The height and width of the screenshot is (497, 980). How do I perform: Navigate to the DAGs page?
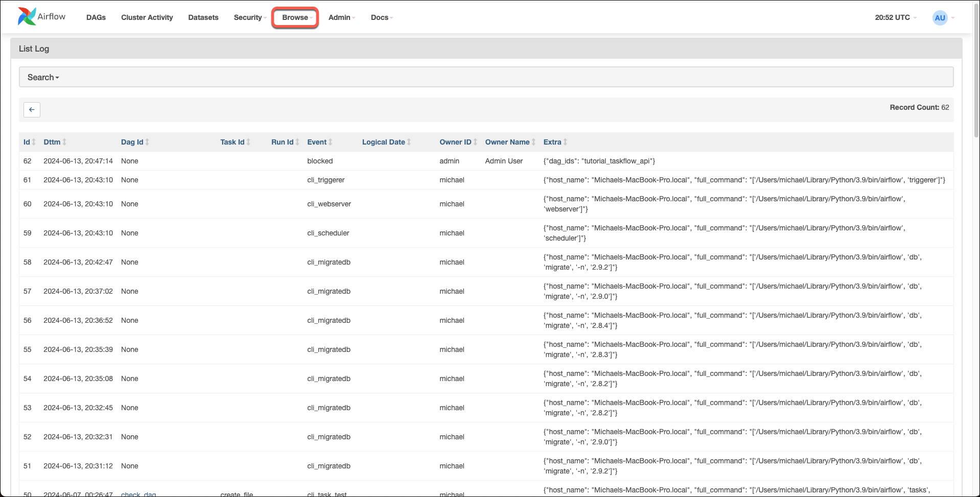pos(96,17)
